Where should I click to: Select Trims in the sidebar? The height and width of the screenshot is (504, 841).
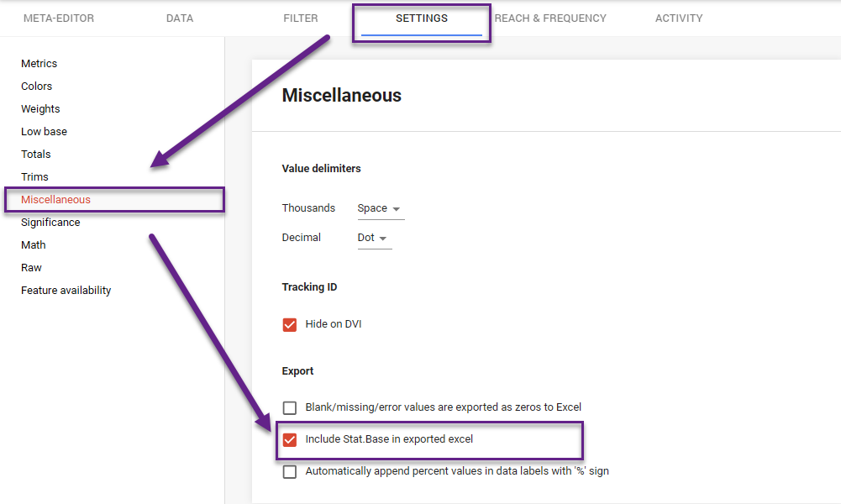(34, 177)
